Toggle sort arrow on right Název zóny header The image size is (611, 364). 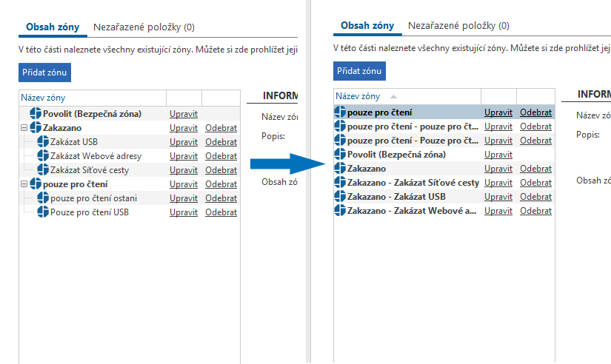393,97
